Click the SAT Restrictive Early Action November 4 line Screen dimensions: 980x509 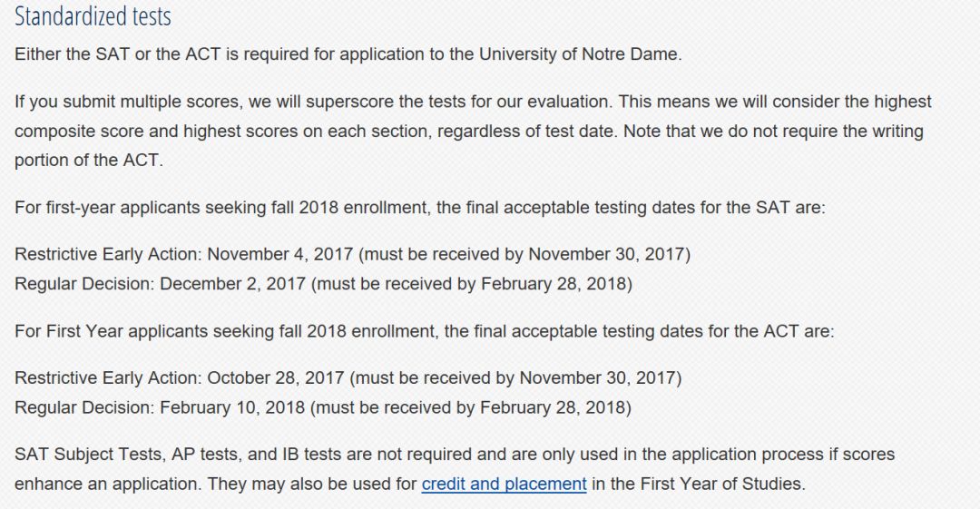click(x=352, y=254)
